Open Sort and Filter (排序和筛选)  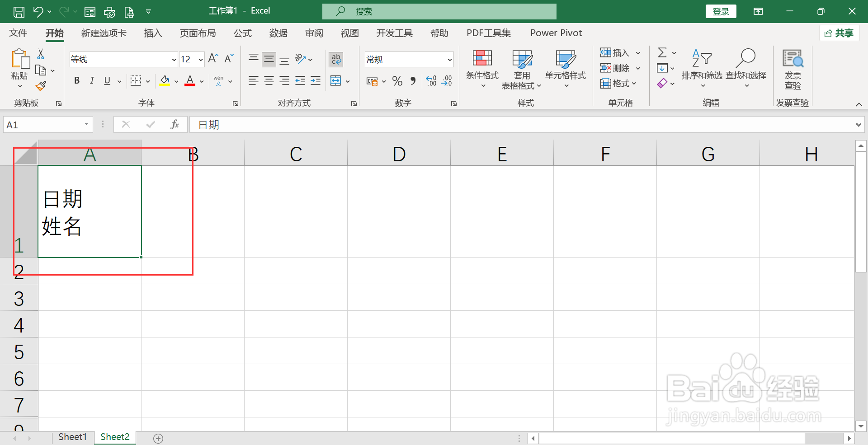[702, 69]
